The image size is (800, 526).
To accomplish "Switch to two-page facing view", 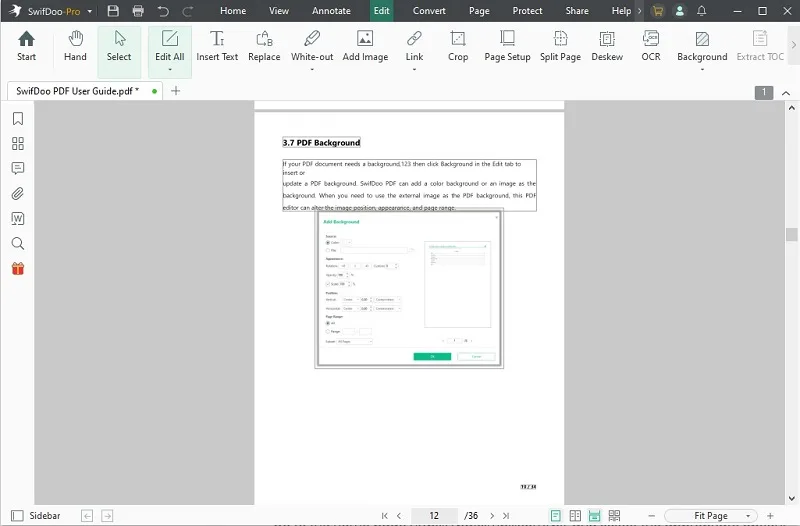I will point(575,516).
